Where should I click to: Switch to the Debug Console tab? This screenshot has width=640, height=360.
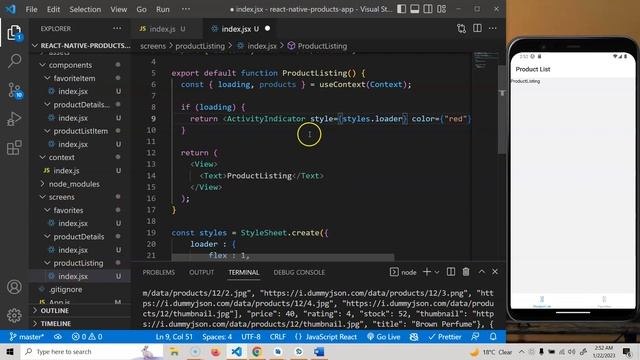coord(299,272)
